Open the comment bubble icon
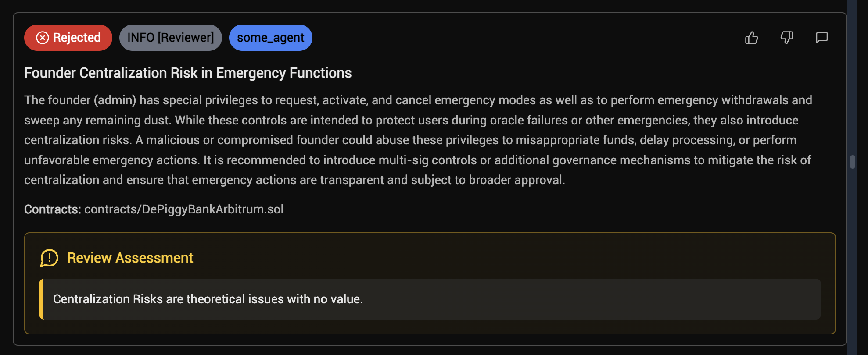Screen dimensions: 868x355 pyautogui.click(x=821, y=38)
